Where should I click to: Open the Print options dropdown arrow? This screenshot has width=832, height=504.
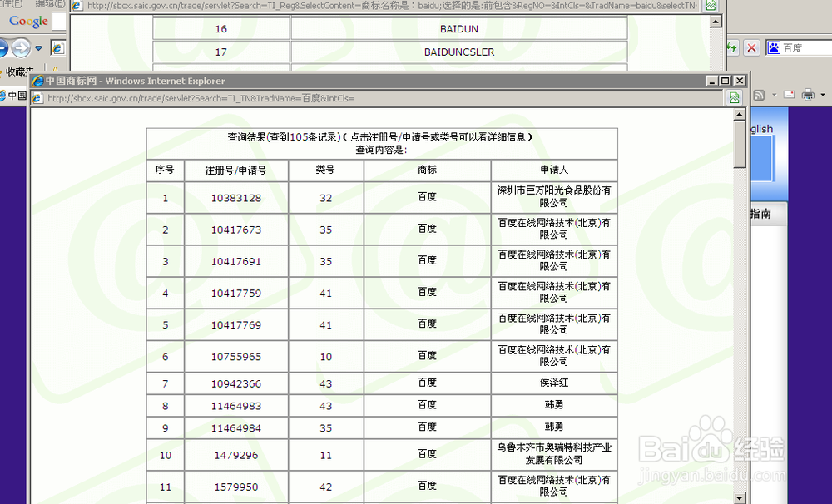[x=823, y=95]
